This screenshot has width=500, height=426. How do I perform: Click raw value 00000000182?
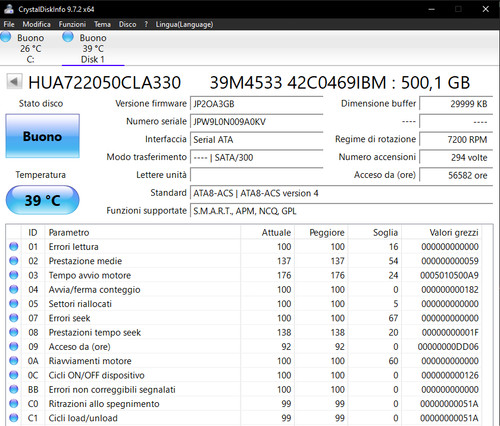tap(450, 290)
